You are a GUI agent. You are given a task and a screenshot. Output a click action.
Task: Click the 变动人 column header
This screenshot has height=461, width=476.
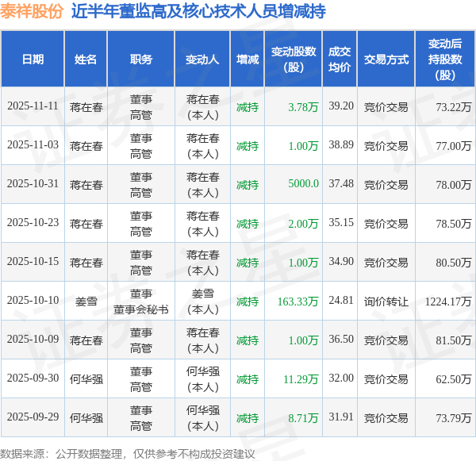coord(202,60)
